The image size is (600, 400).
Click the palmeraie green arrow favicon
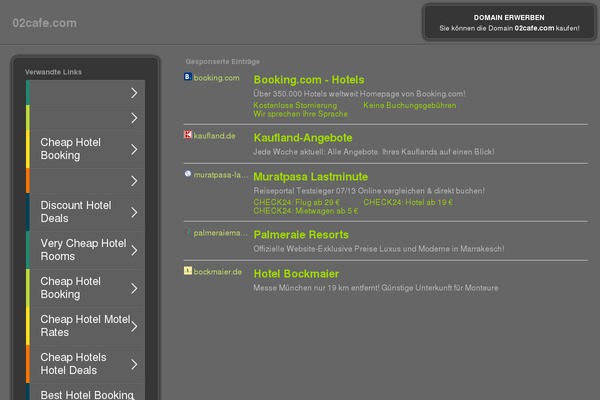(x=188, y=232)
